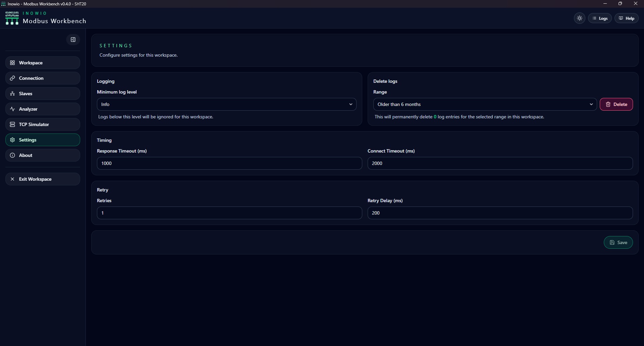Click the title bar app icon

(x=3, y=4)
